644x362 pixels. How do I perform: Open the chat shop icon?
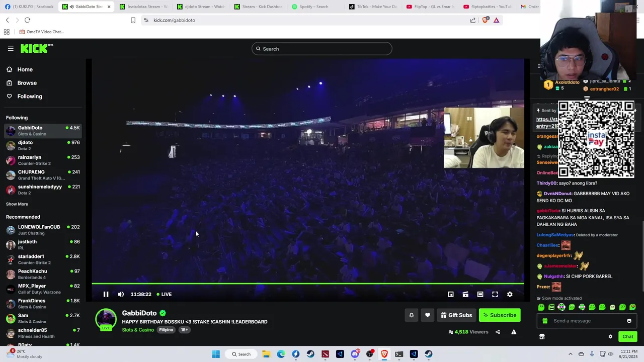point(542,337)
